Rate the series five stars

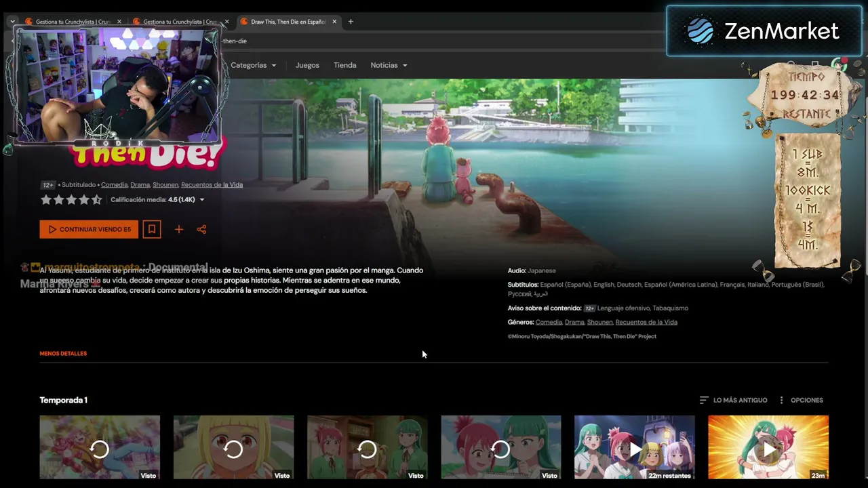pyautogui.click(x=96, y=200)
